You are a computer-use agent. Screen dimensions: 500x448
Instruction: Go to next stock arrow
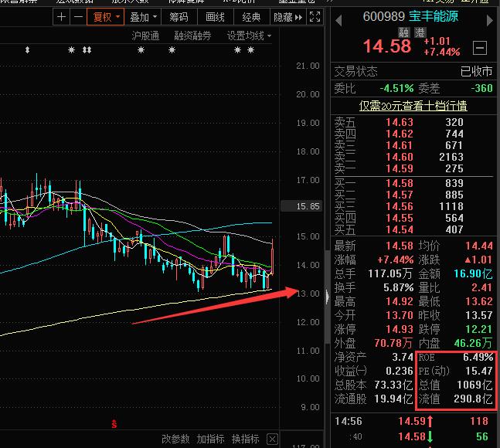coord(490,20)
